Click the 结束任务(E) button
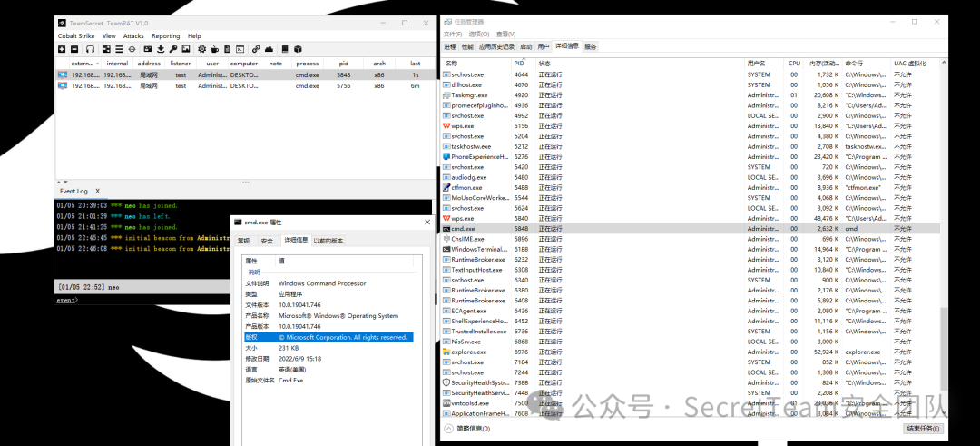This screenshot has width=980, height=446. click(923, 429)
